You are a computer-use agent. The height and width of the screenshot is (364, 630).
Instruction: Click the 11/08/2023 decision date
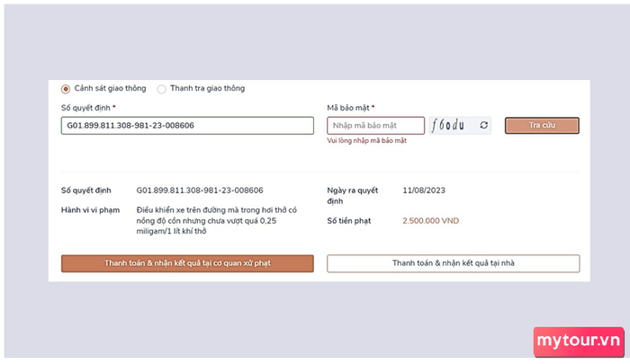pos(424,191)
